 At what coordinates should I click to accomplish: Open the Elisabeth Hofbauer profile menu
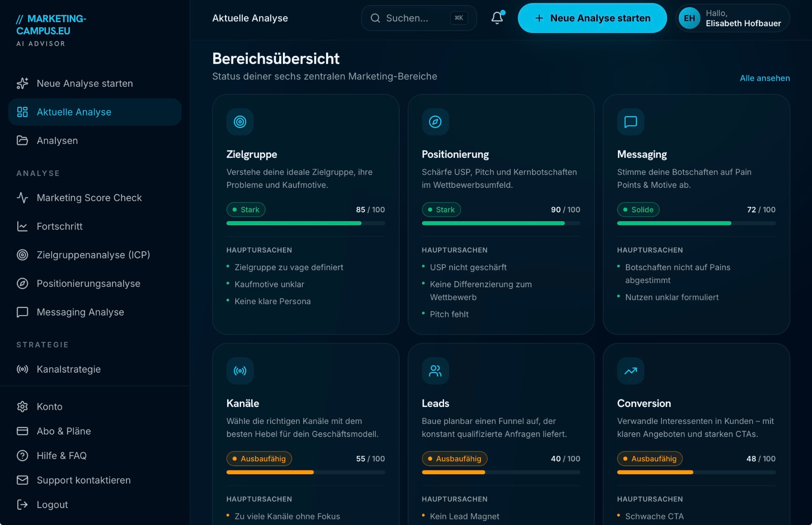pyautogui.click(x=732, y=18)
